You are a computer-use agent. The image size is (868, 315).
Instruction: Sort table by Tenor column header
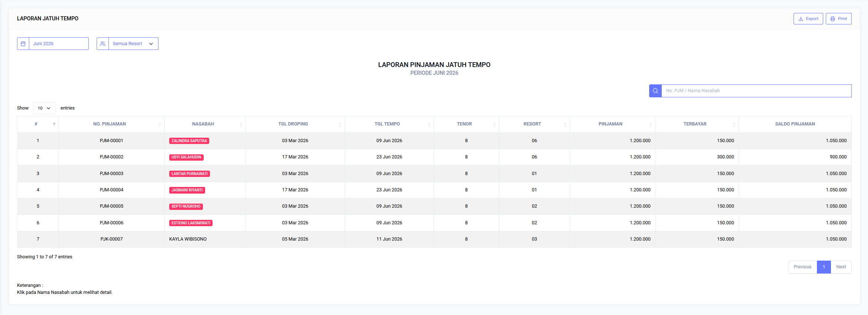[x=464, y=124]
